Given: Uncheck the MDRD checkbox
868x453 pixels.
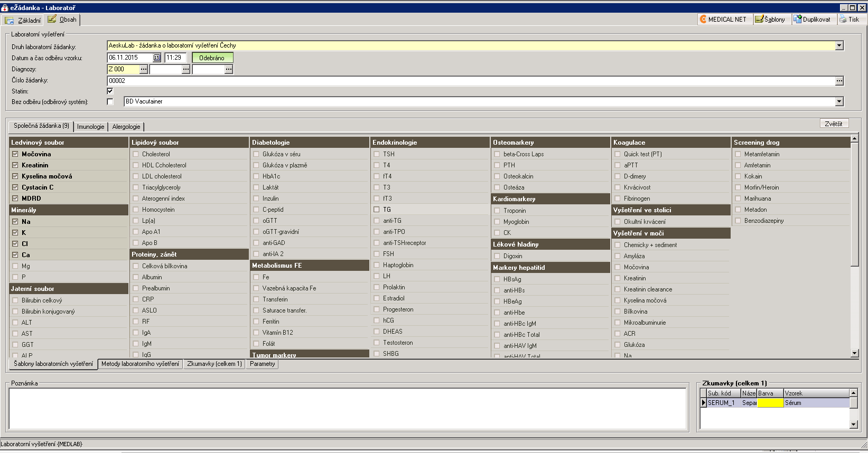Looking at the screenshot, I should [x=15, y=199].
